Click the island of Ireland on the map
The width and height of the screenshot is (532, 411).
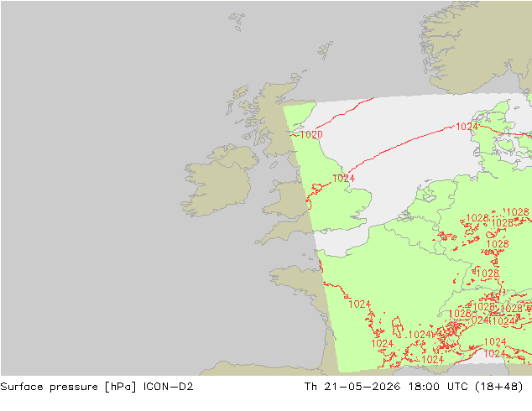point(219,181)
